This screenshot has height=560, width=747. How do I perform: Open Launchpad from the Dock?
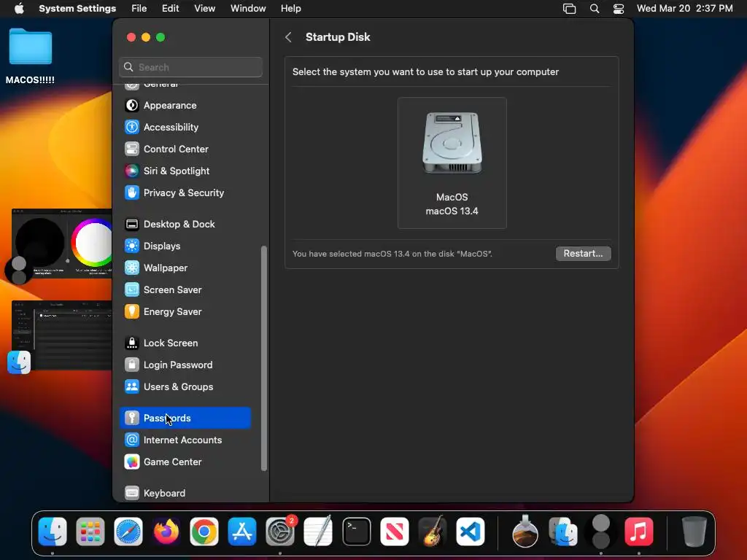click(90, 532)
